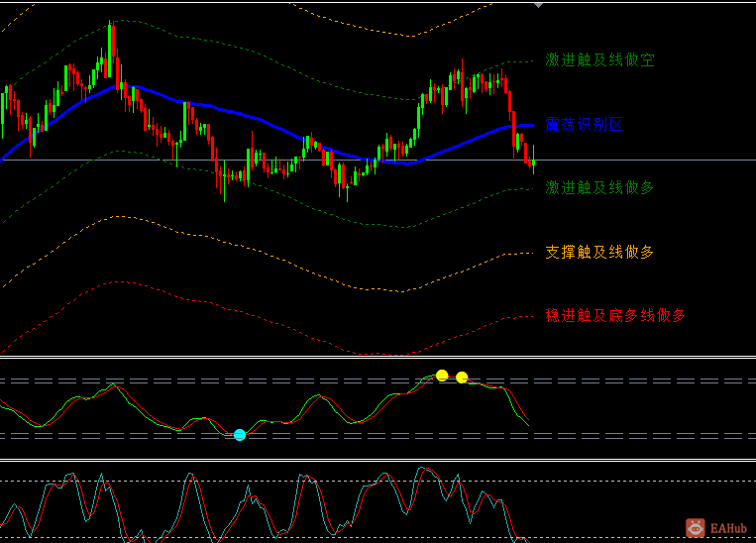This screenshot has height=543, width=756.
Task: Click the red label 稳进触及底多线做多
Action: tap(615, 315)
